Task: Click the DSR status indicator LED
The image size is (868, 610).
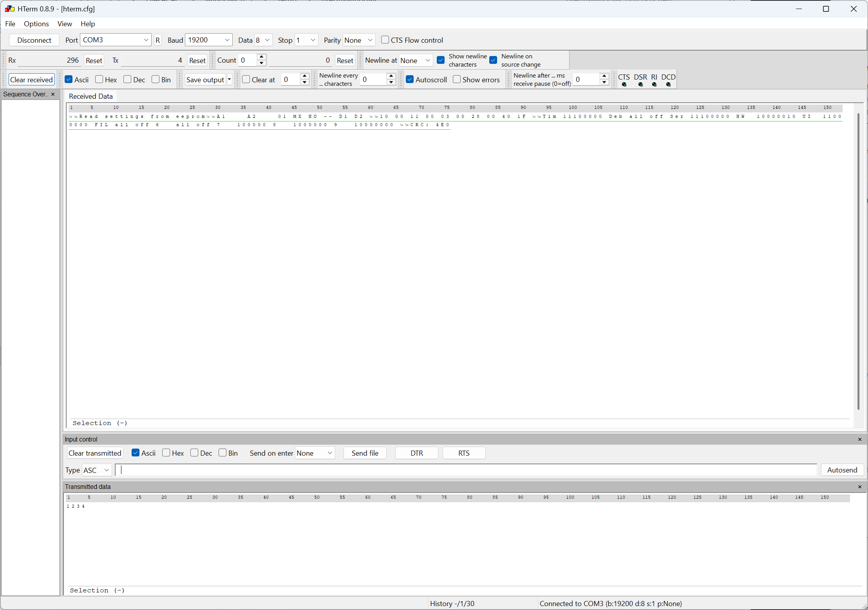Action: pyautogui.click(x=640, y=85)
